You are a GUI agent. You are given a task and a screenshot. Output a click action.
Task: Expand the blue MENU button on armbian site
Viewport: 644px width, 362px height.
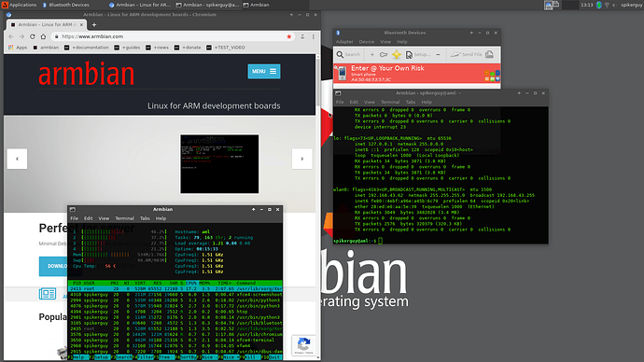[x=264, y=72]
